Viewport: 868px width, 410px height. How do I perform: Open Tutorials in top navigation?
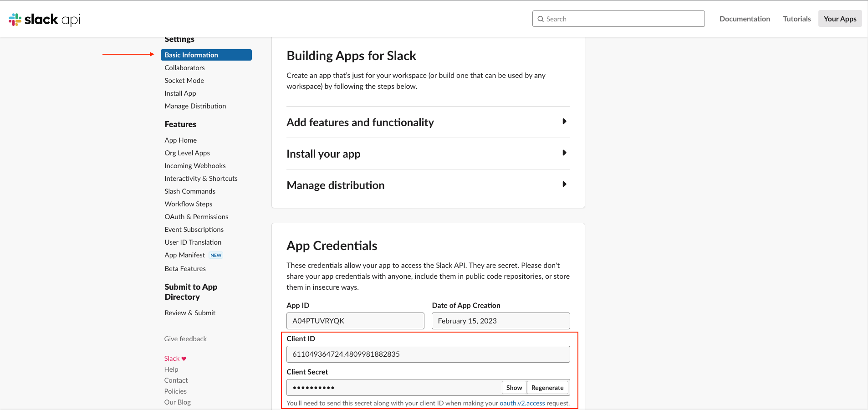(797, 19)
